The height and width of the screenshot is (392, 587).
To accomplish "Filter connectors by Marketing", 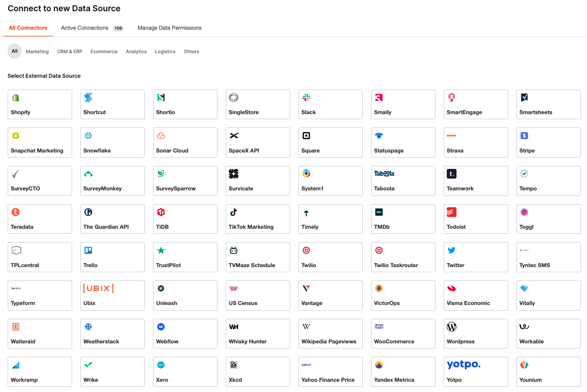I will (37, 52).
